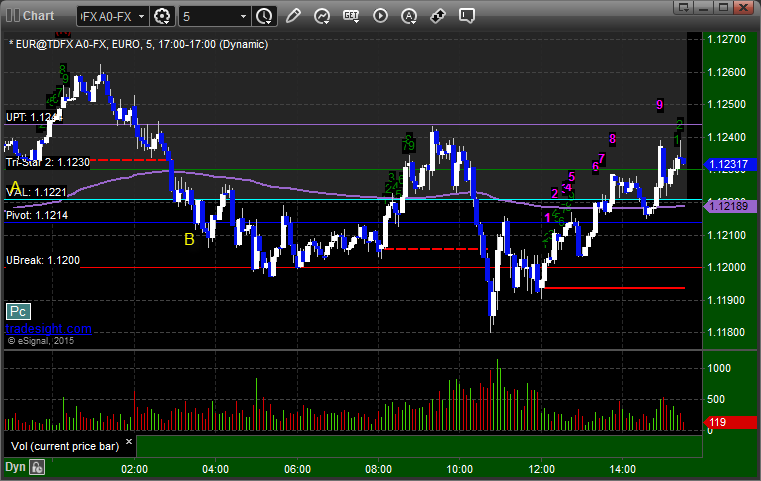Viewport: 761px width, 481px height.
Task: Open the chat bubble alert icon
Action: pyautogui.click(x=466, y=16)
